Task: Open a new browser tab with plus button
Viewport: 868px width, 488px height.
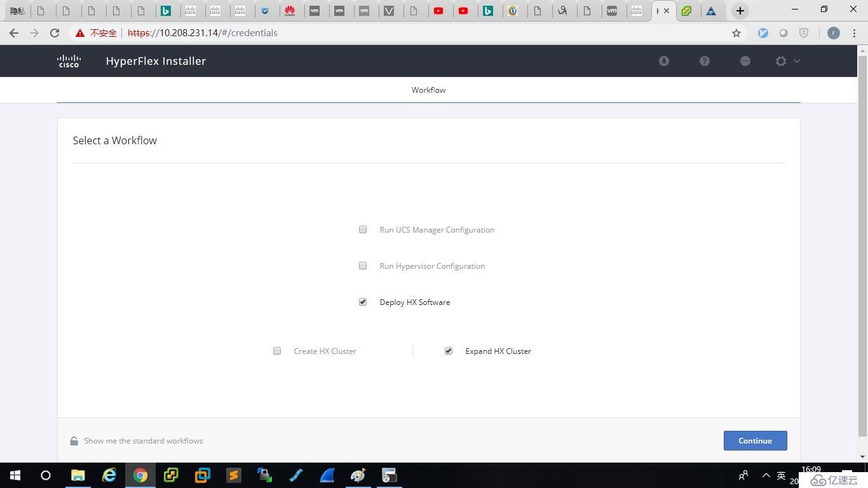Action: [740, 11]
